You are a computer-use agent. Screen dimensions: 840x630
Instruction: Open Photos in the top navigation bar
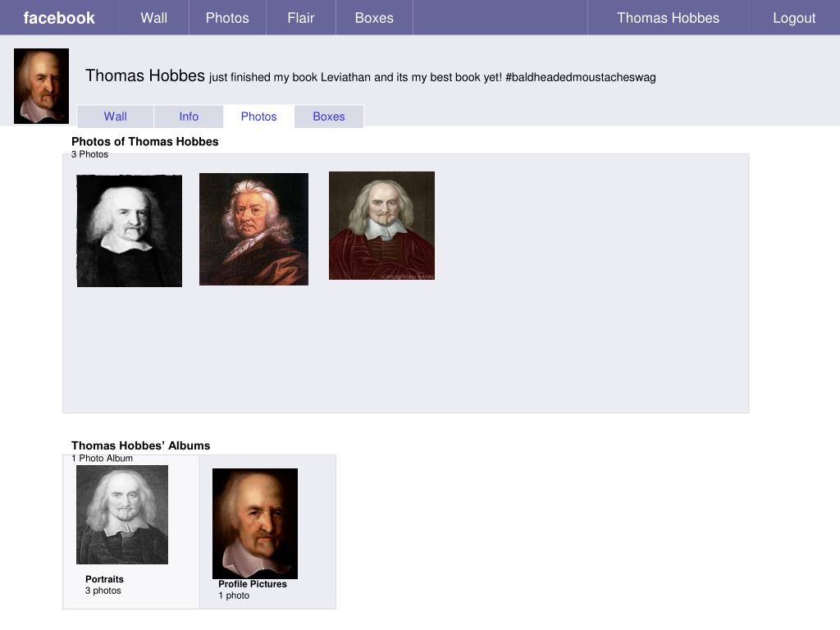coord(227,18)
